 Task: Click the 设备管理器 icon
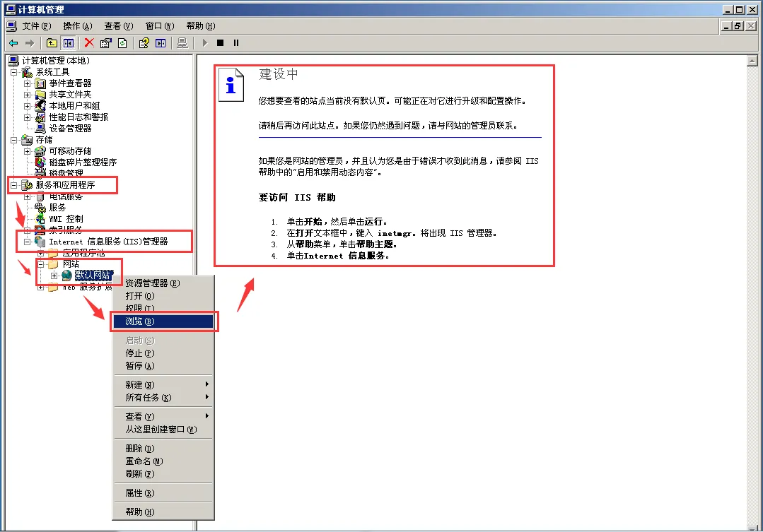(40, 129)
